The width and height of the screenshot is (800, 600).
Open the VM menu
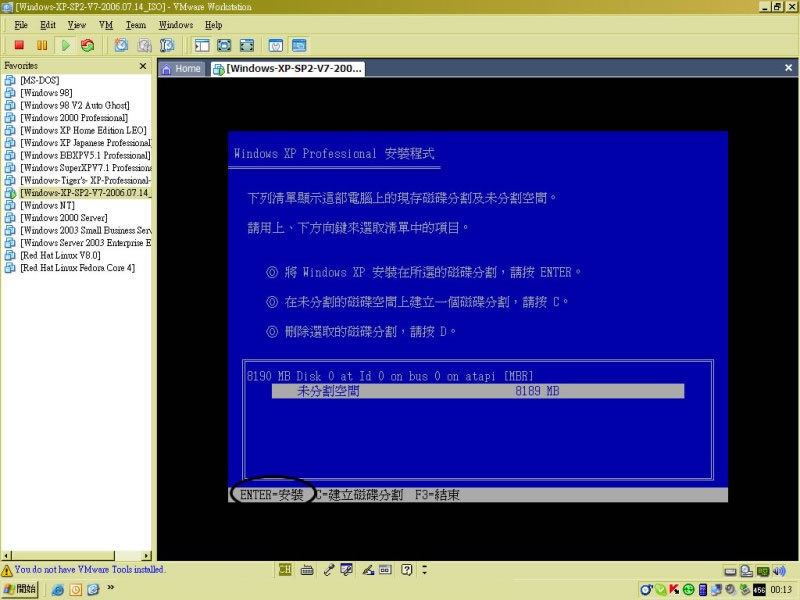point(106,24)
